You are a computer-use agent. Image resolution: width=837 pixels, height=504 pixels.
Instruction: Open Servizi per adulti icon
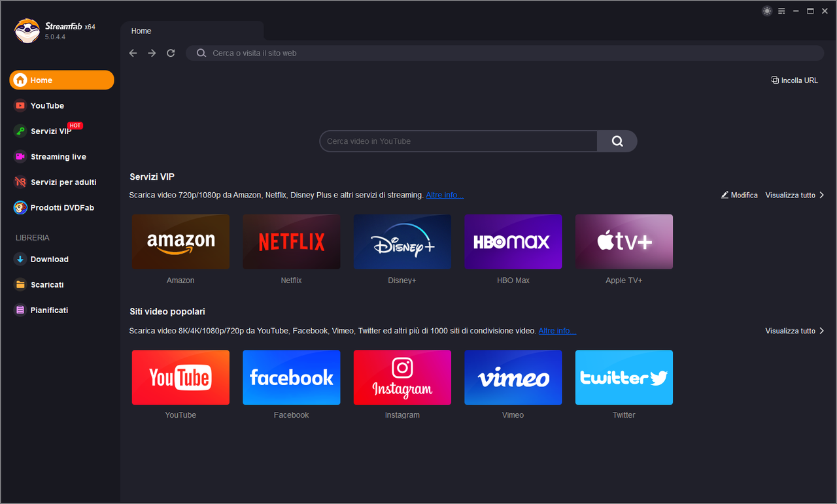click(20, 182)
